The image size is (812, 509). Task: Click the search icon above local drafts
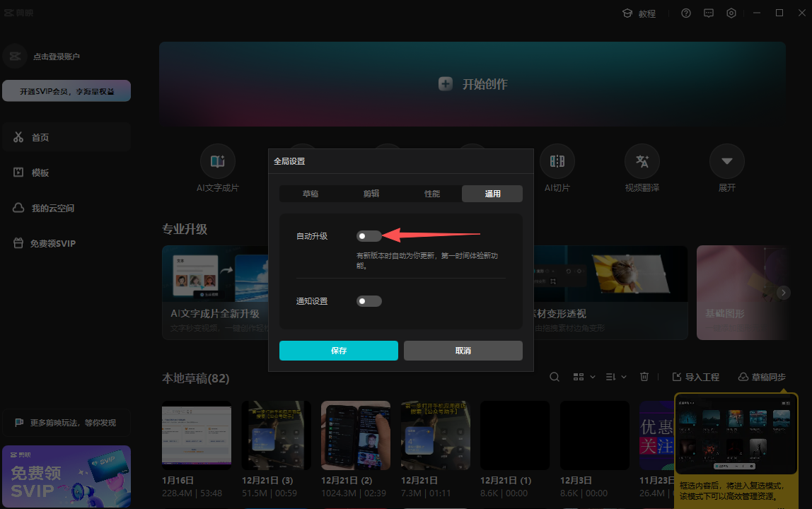(x=555, y=378)
